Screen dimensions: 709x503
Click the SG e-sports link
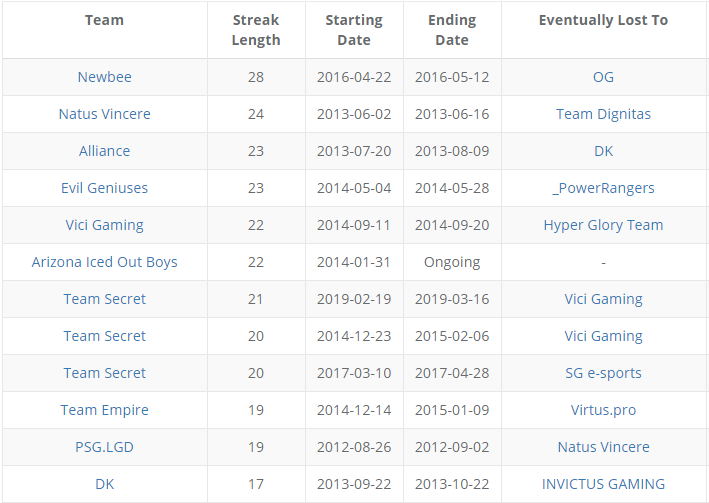[603, 373]
